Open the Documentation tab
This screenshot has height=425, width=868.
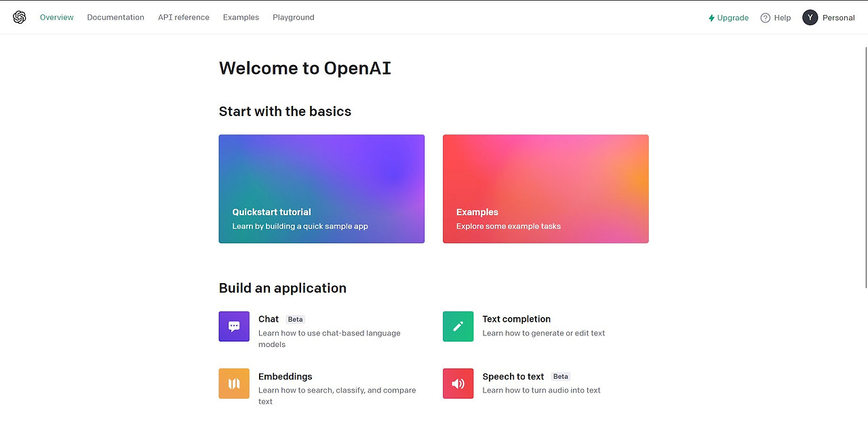click(x=116, y=18)
